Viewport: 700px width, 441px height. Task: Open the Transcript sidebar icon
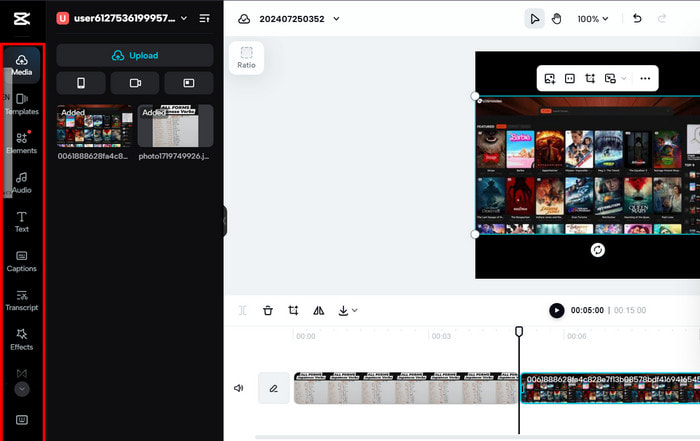(x=21, y=300)
